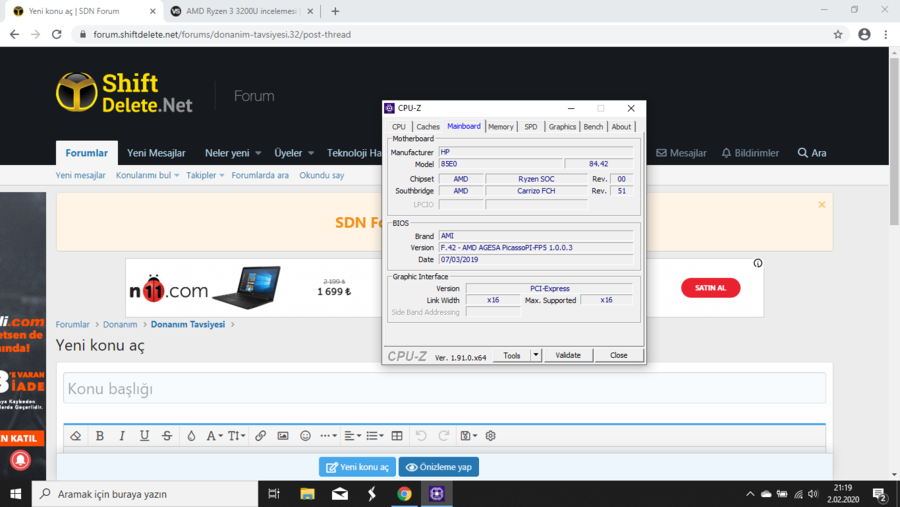
Task: Toggle strikethrough formatting in the editor
Action: [167, 436]
